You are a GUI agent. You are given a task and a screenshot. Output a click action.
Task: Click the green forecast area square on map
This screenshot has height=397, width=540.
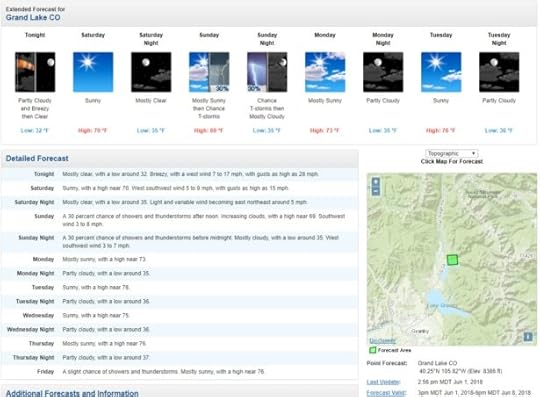(452, 260)
